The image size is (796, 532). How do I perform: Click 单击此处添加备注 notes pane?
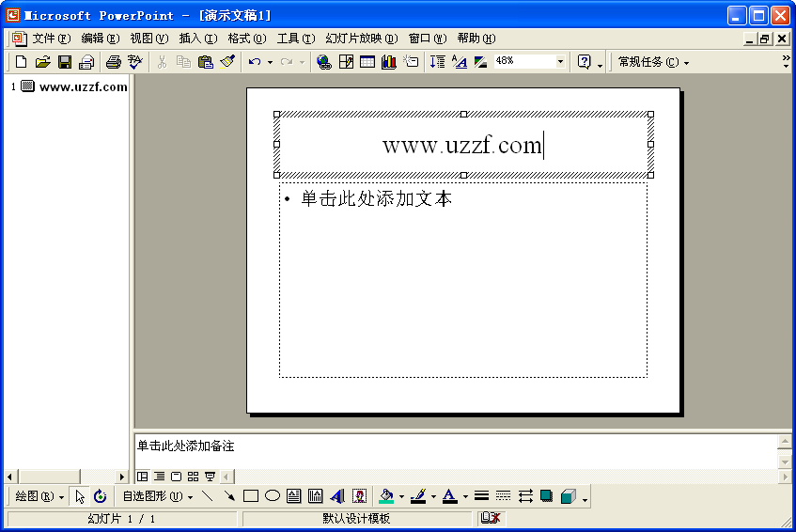(x=456, y=451)
